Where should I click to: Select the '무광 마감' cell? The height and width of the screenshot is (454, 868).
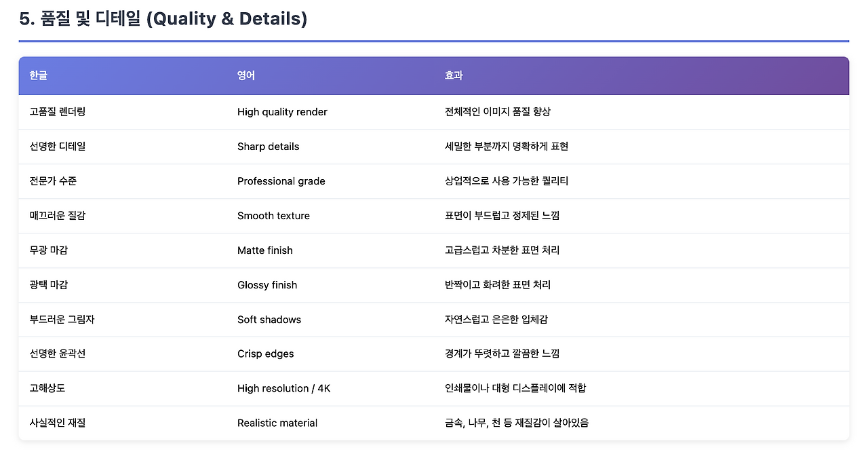(x=49, y=250)
